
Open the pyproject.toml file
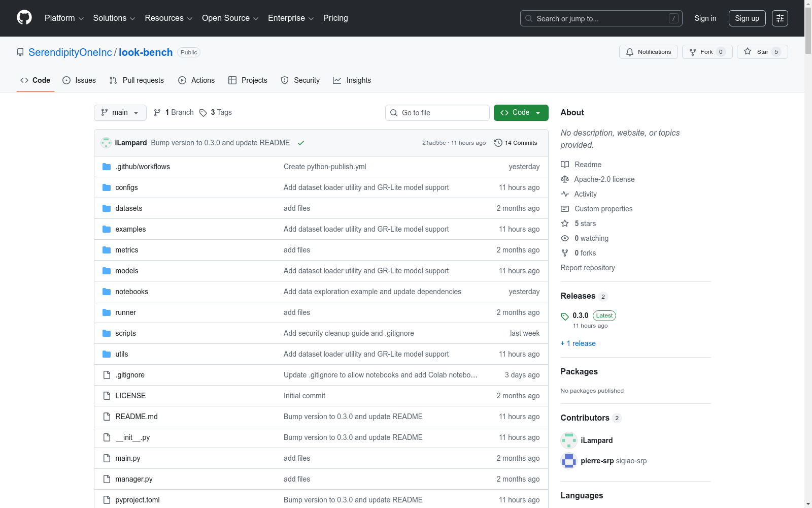[138, 500]
